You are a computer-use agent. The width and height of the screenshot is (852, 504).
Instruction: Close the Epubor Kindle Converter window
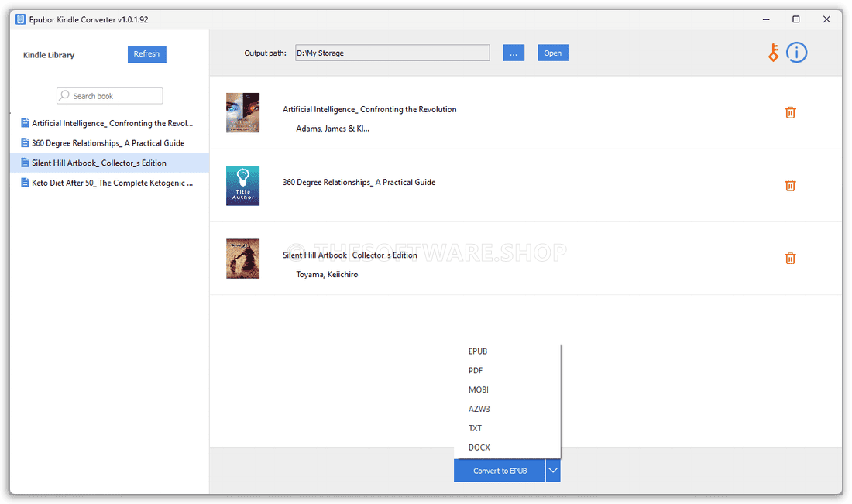(x=826, y=19)
